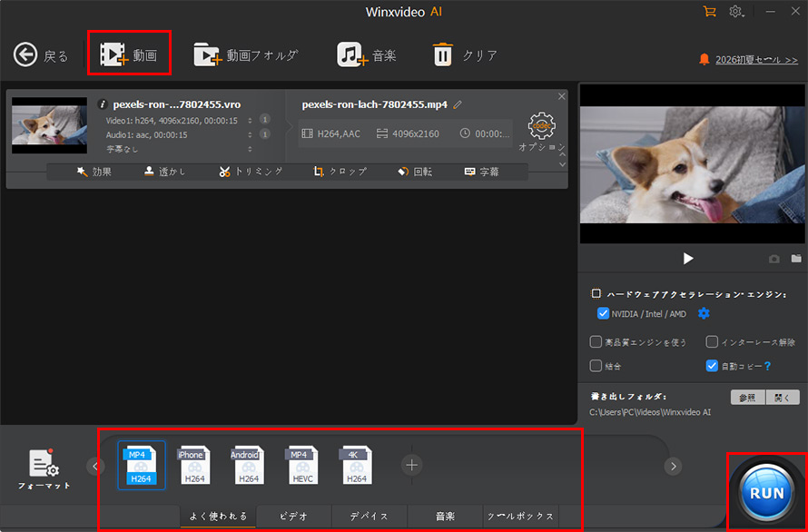Viewport: 808px width, 532px height.
Task: Start conversion with RUN button
Action: pos(767,493)
